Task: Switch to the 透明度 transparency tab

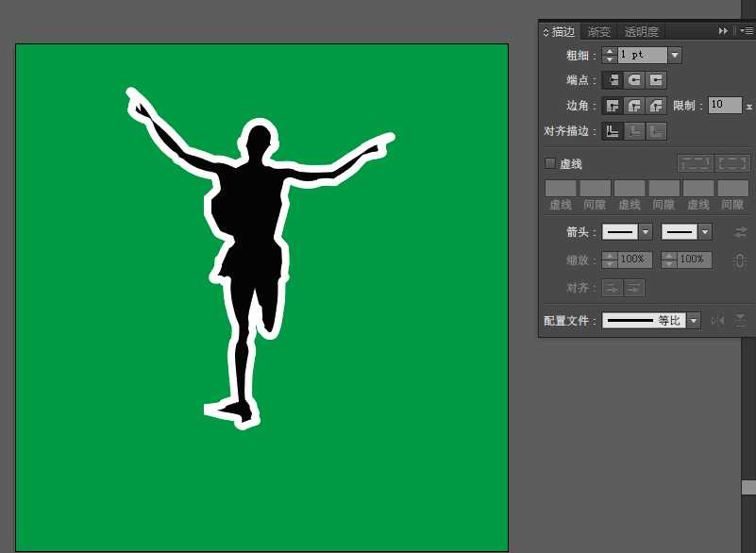Action: tap(641, 31)
